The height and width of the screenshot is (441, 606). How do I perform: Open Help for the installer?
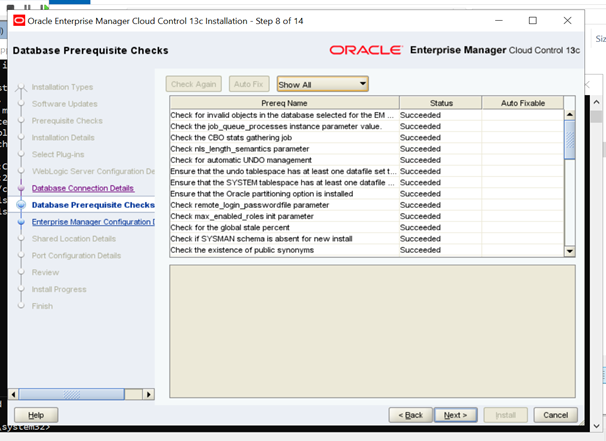(36, 414)
